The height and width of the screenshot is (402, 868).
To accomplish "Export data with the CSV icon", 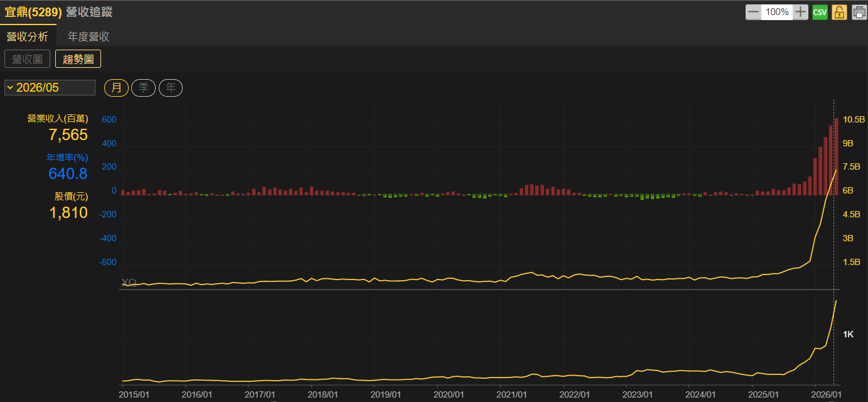I will point(820,12).
